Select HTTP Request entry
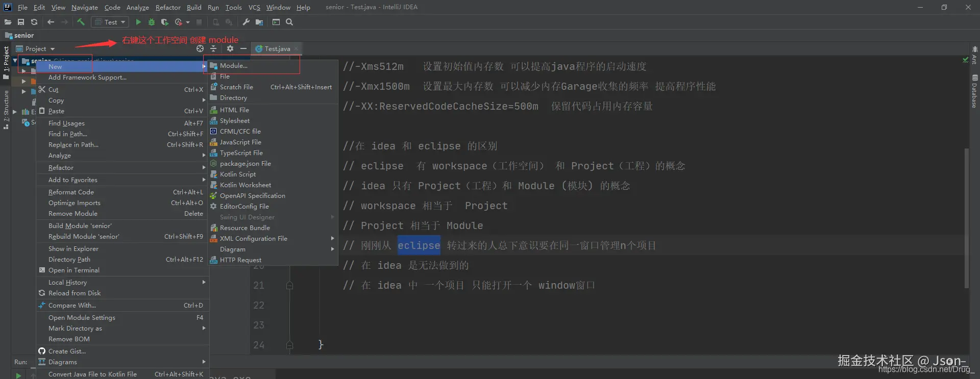Screen dimensions: 980x379 point(273,260)
